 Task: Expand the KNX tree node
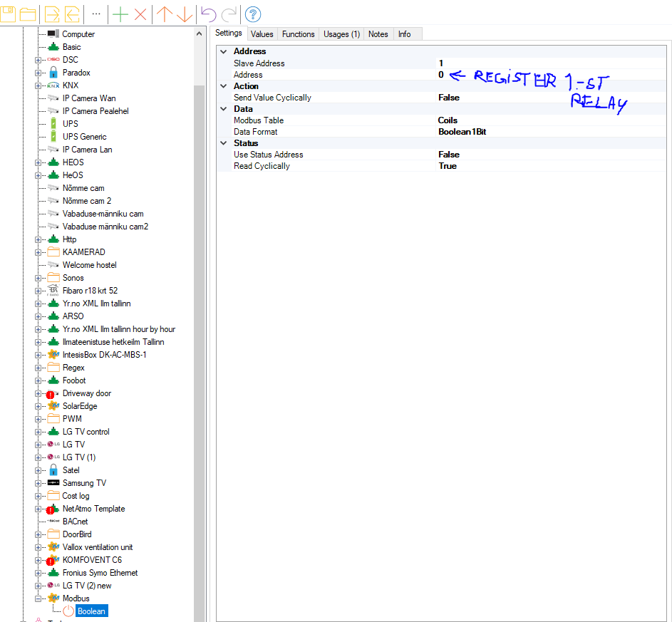click(x=38, y=85)
